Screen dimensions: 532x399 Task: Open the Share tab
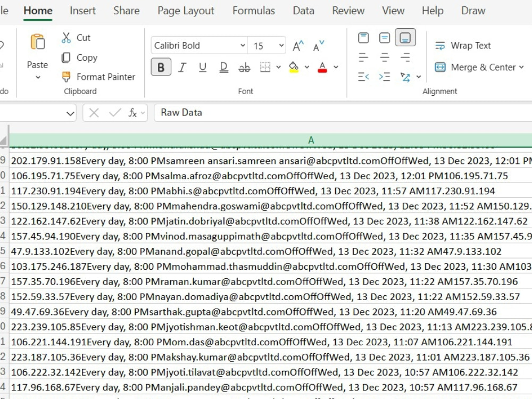coord(127,11)
